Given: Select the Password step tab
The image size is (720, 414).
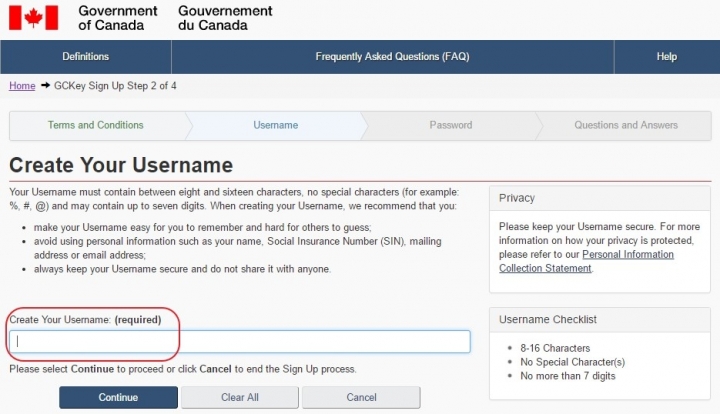Looking at the screenshot, I should (x=450, y=125).
